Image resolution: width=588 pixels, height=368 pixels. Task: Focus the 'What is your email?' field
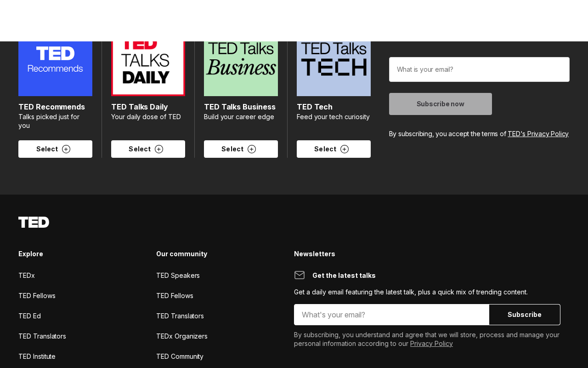(x=479, y=69)
